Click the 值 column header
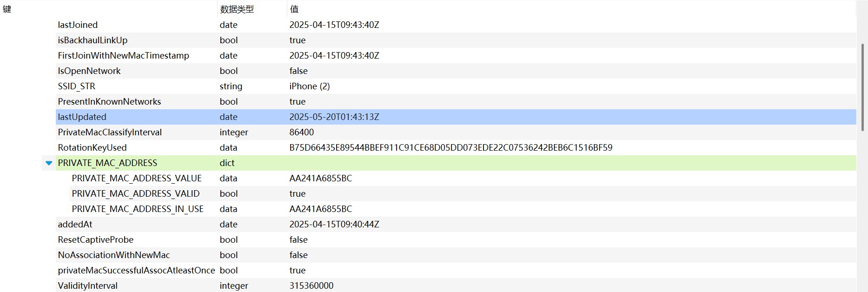 click(294, 9)
